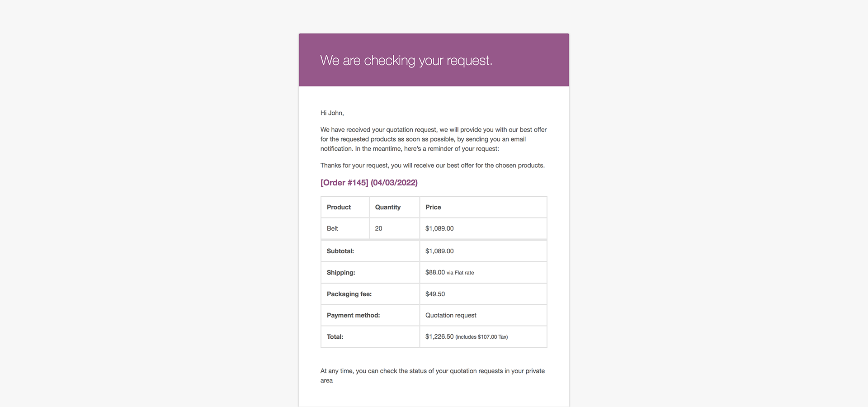The height and width of the screenshot is (407, 868).
Task: Click the 'Hi John,' greeting
Action: (332, 113)
